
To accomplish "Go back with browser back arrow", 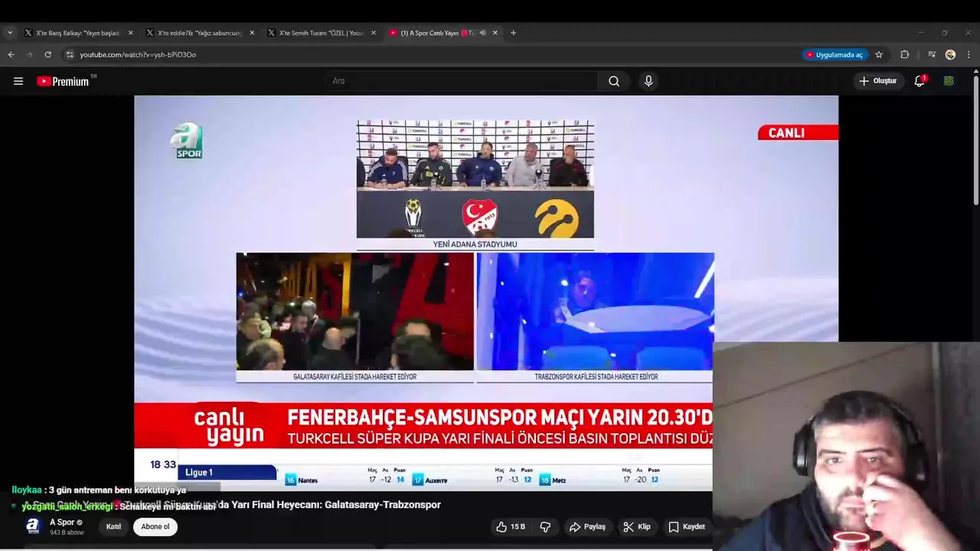I will (x=11, y=54).
